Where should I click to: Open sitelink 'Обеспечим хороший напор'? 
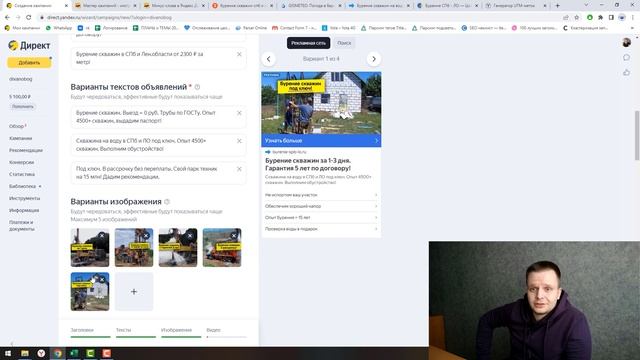click(x=321, y=206)
